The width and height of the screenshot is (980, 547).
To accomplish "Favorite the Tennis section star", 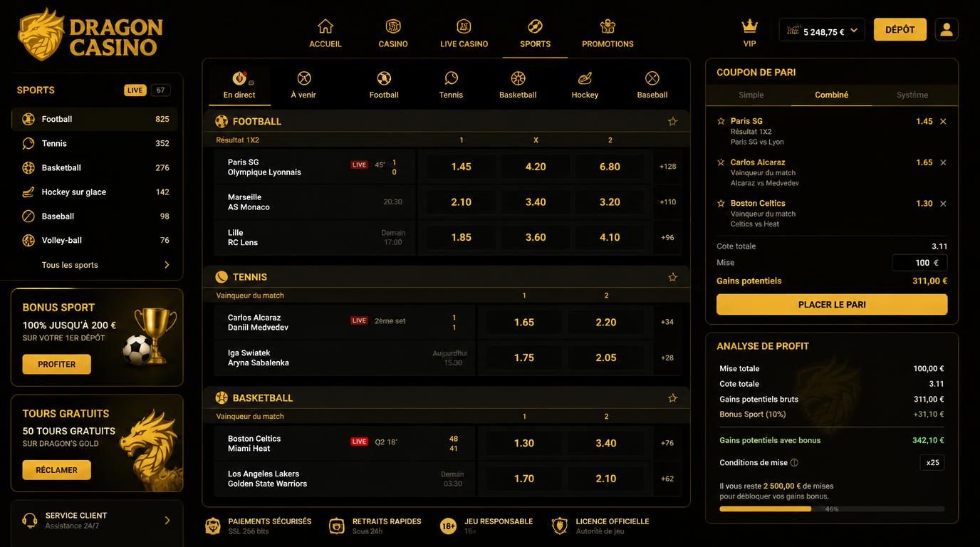I will 672,277.
